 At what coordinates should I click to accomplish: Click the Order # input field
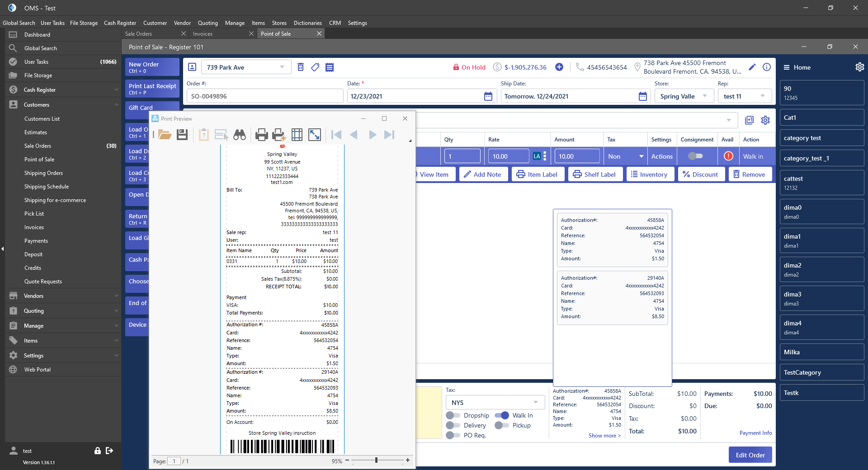click(x=265, y=96)
